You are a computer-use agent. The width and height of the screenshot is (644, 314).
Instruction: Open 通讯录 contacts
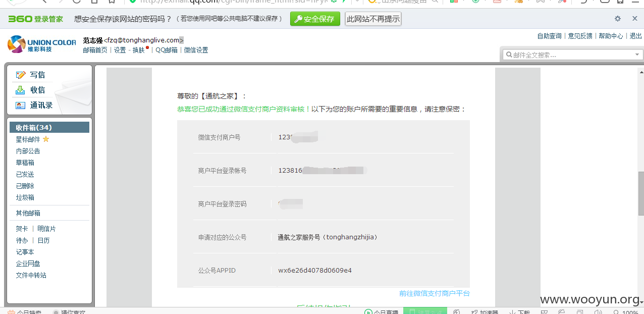(x=41, y=105)
